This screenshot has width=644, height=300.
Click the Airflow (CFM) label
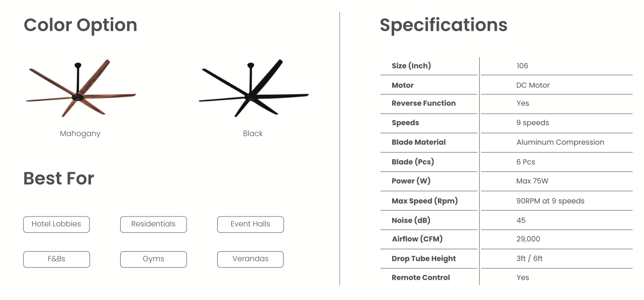pyautogui.click(x=417, y=239)
